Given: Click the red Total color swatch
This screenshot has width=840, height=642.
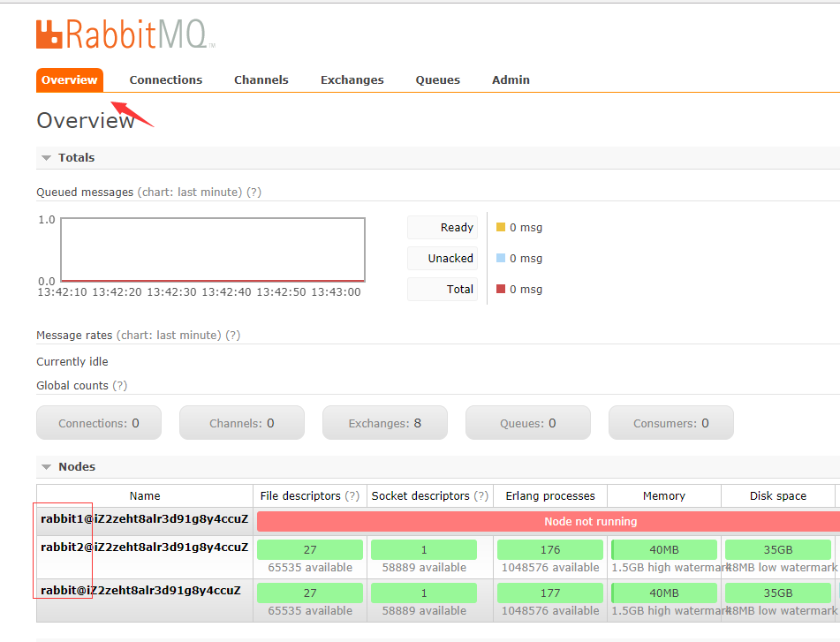Looking at the screenshot, I should [501, 289].
